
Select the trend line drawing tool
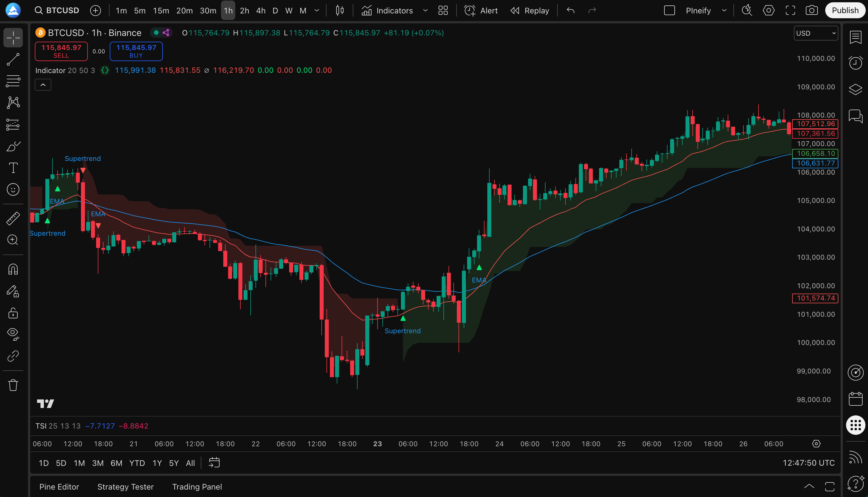point(13,59)
